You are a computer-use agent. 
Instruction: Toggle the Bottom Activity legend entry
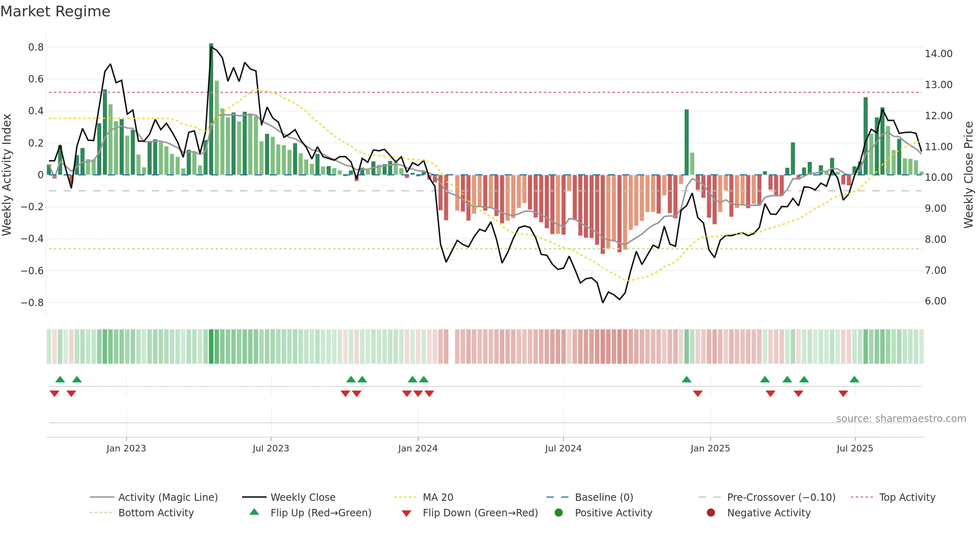pyautogui.click(x=142, y=513)
